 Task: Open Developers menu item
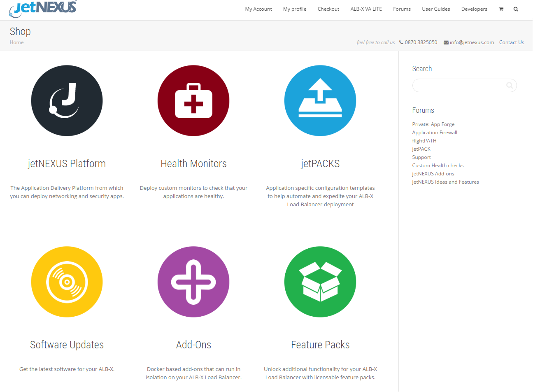(x=474, y=9)
